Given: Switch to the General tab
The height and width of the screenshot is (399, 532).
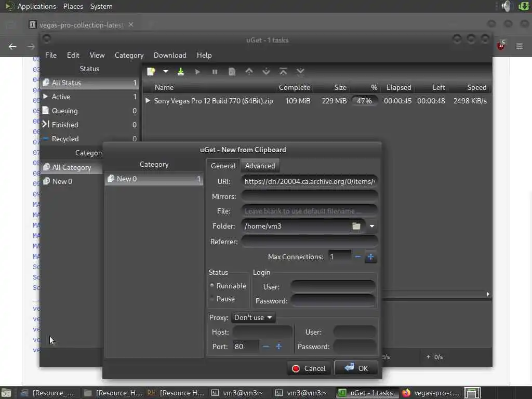Looking at the screenshot, I should (223, 166).
